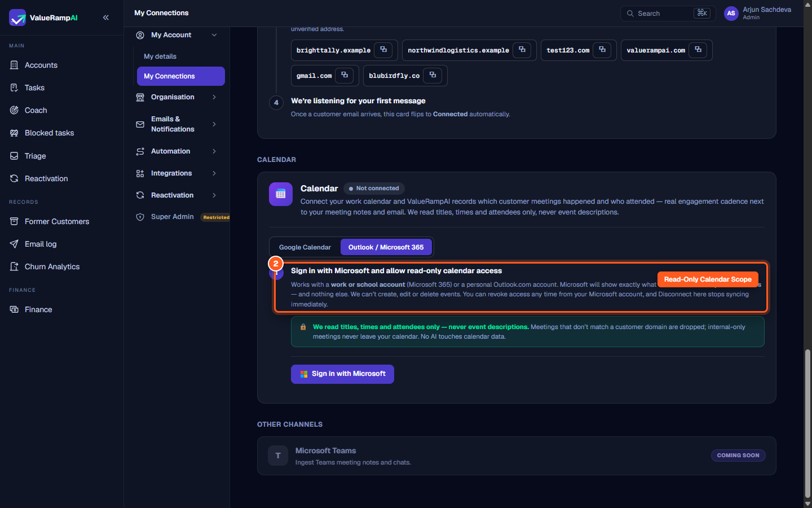This screenshot has height=508, width=812.
Task: Click the COMING SOON badge
Action: [x=738, y=456]
